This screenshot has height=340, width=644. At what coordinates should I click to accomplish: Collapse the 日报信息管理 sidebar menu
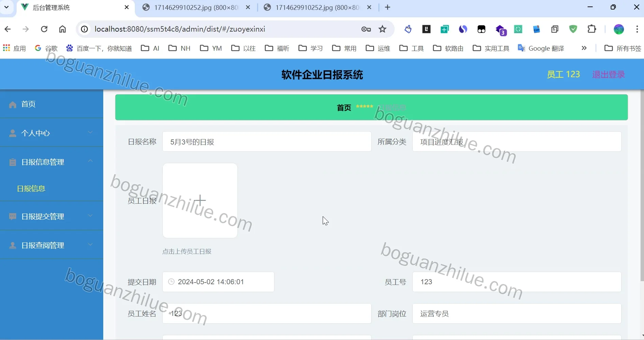[52, 162]
